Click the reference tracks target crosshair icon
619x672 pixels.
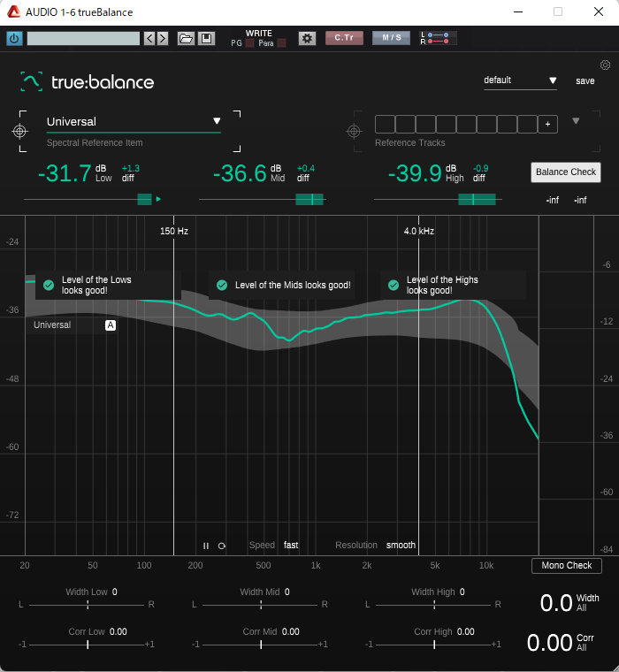(354, 131)
